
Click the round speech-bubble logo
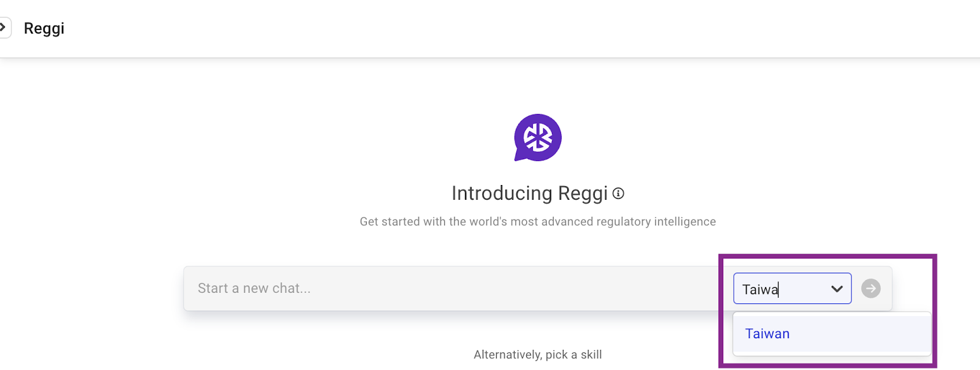[x=538, y=137]
